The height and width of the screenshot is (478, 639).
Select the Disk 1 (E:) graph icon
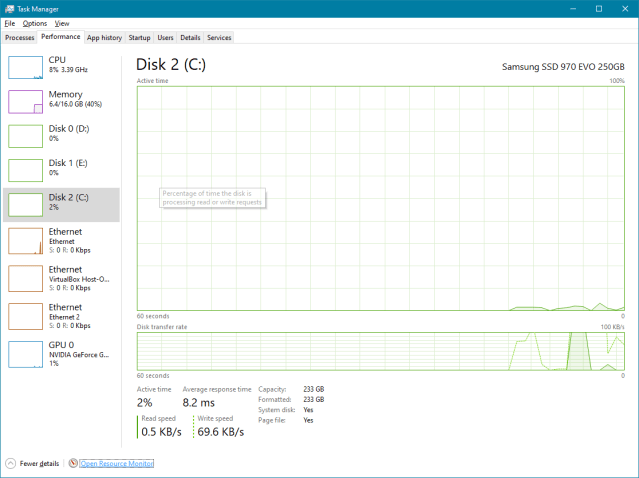(26, 171)
